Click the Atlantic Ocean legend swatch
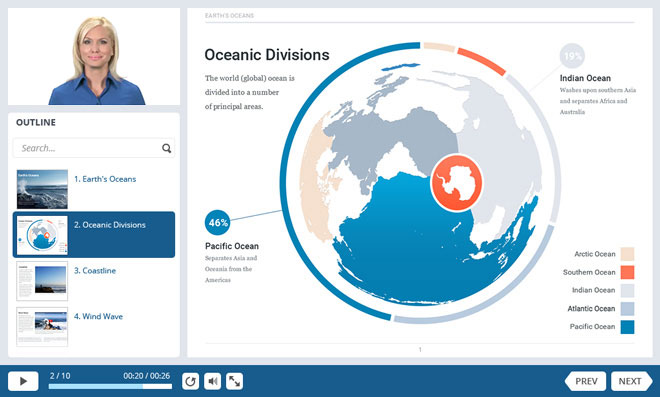The height and width of the screenshot is (397, 660). click(x=628, y=309)
